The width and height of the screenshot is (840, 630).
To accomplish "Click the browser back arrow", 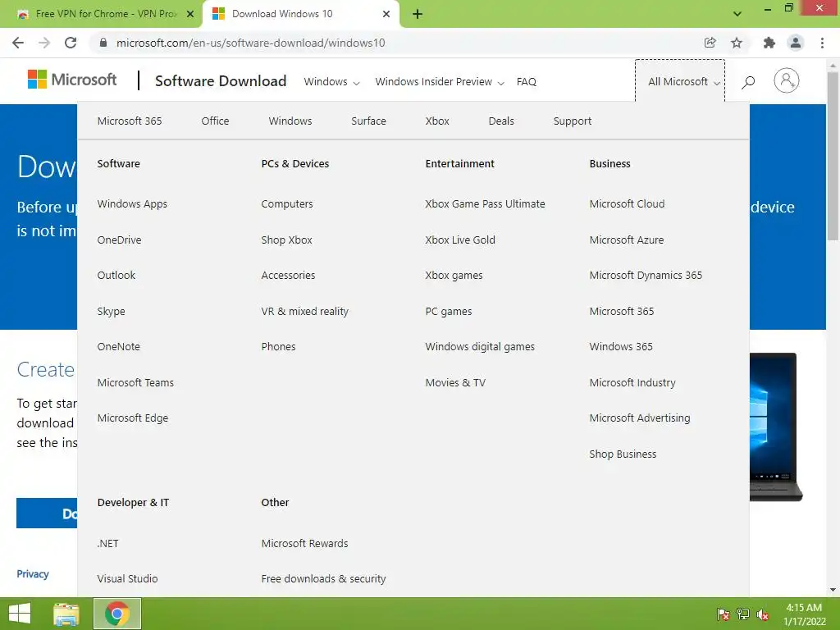I will (x=18, y=43).
